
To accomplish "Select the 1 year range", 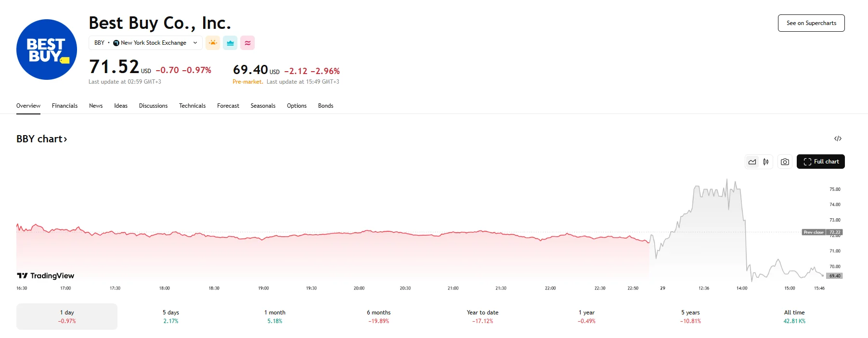I will click(x=586, y=316).
